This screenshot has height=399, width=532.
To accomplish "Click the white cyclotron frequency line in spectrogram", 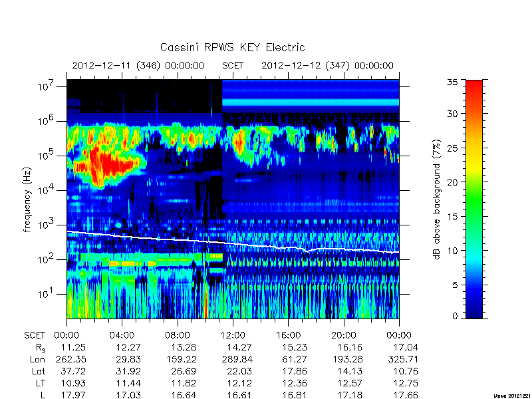I will point(233,243).
